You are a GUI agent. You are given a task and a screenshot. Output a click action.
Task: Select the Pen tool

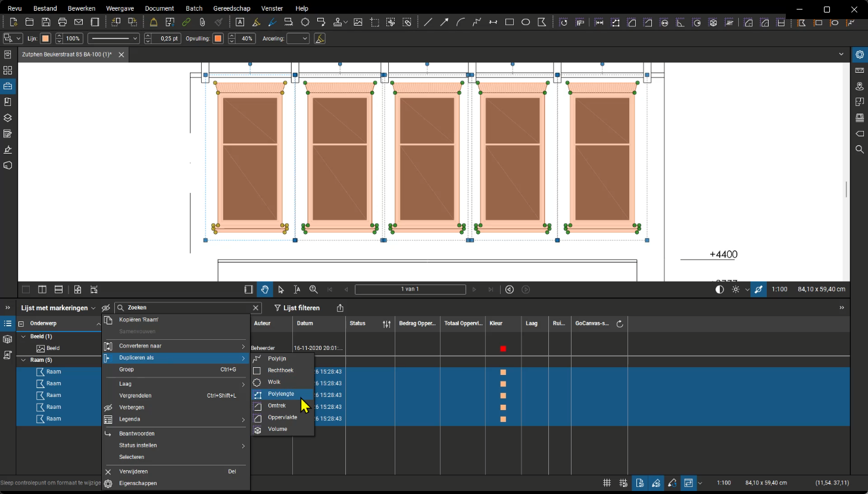(272, 22)
